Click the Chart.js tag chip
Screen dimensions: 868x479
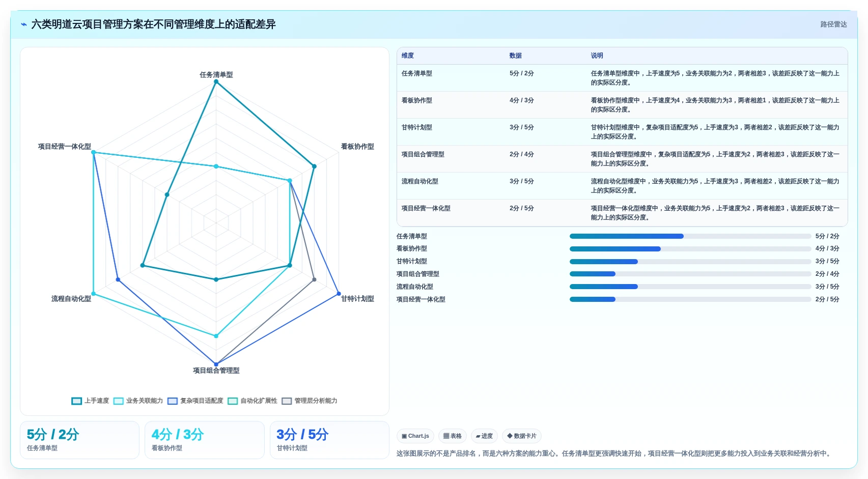(415, 436)
